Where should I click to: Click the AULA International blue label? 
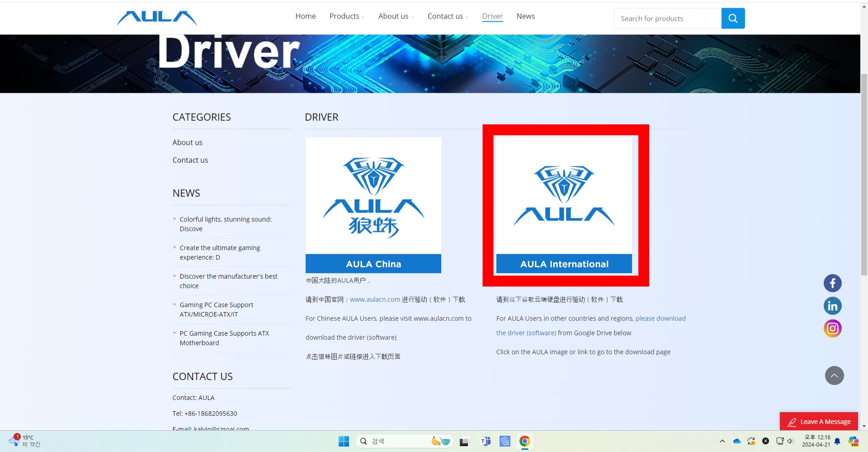[564, 264]
